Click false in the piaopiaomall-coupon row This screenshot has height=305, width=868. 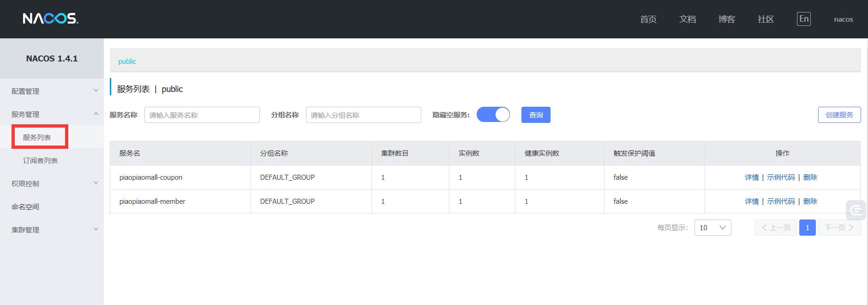(x=621, y=177)
